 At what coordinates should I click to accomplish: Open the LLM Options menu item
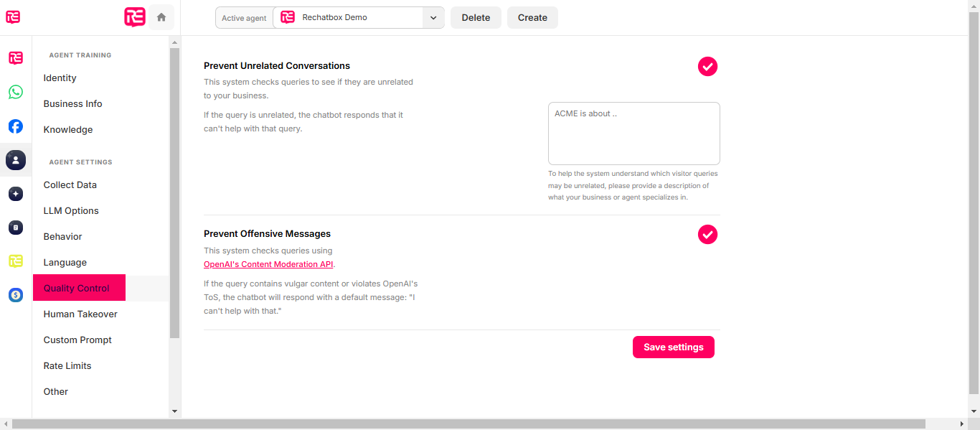(x=71, y=211)
